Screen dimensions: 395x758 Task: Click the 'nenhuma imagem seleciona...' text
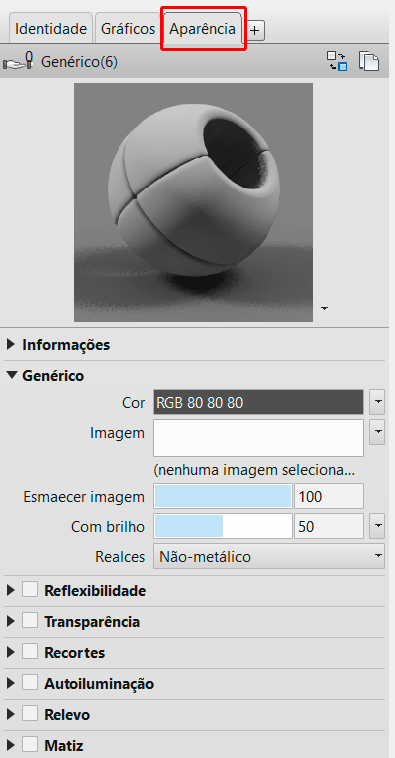[254, 470]
